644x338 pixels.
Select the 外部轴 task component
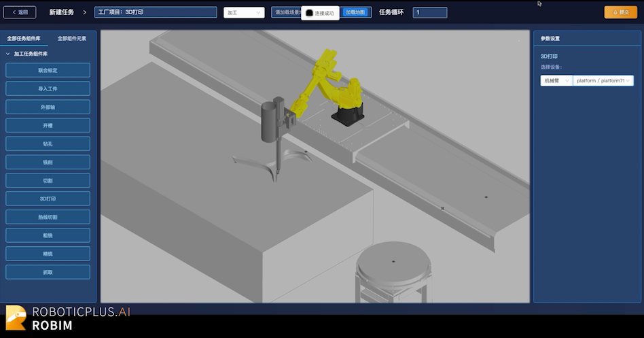[48, 107]
